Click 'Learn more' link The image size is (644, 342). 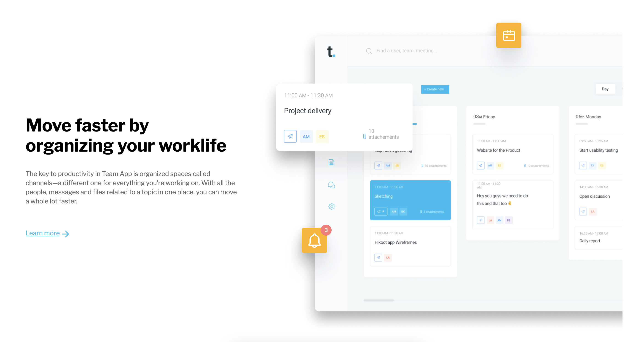pyautogui.click(x=43, y=233)
